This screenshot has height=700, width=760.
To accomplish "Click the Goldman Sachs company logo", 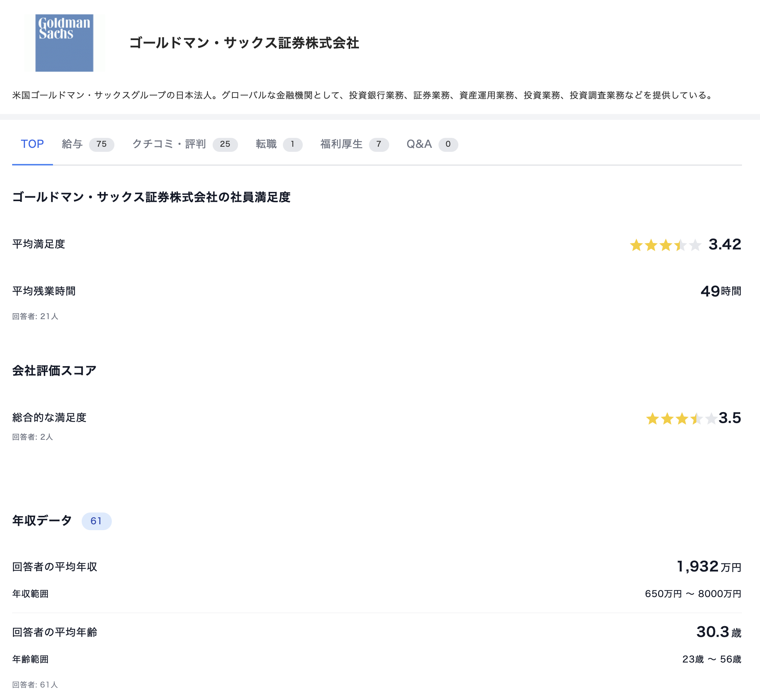I will point(64,43).
